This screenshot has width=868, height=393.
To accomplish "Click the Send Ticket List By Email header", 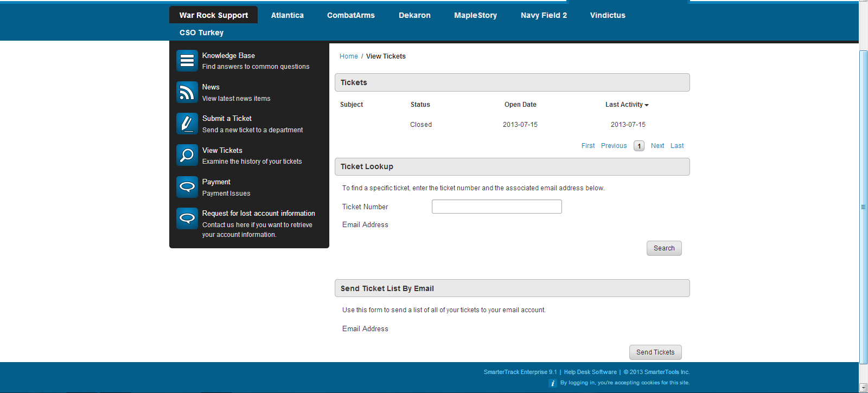I will tap(512, 288).
